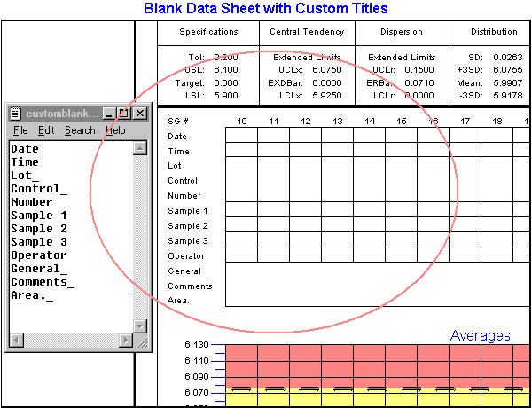
Task: Open the Help menu in Notepad
Action: [115, 130]
